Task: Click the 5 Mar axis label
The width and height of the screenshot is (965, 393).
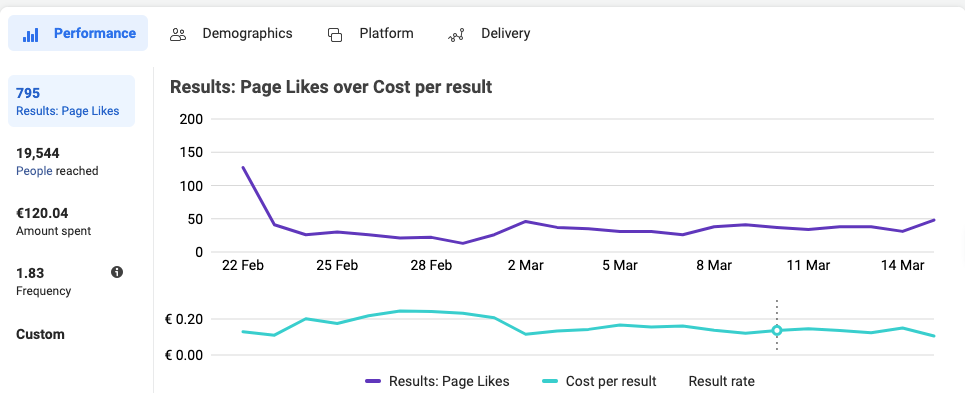Action: pyautogui.click(x=620, y=266)
